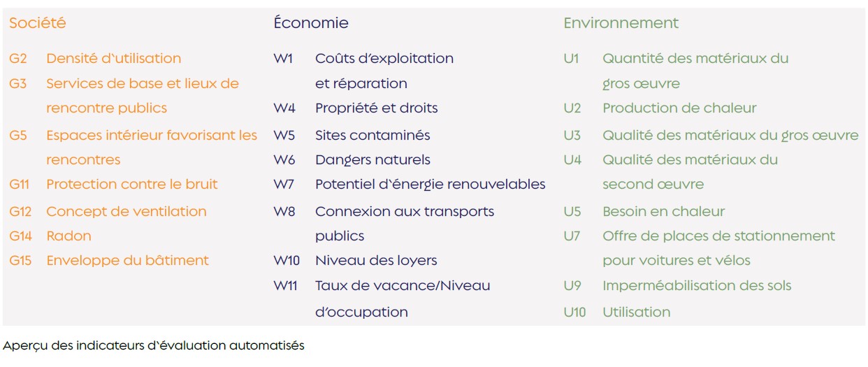Select Enveloppe du bâtiment
This screenshot has height=367, width=868.
point(127,261)
